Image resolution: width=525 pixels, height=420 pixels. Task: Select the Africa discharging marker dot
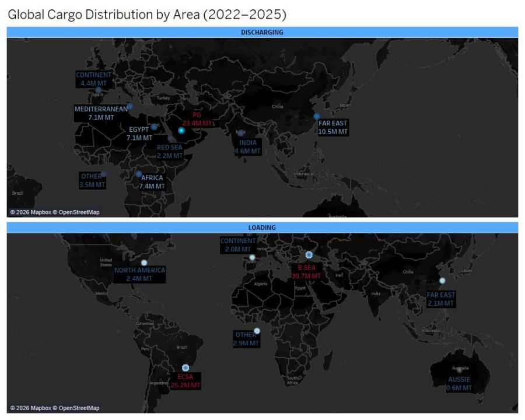(x=139, y=174)
